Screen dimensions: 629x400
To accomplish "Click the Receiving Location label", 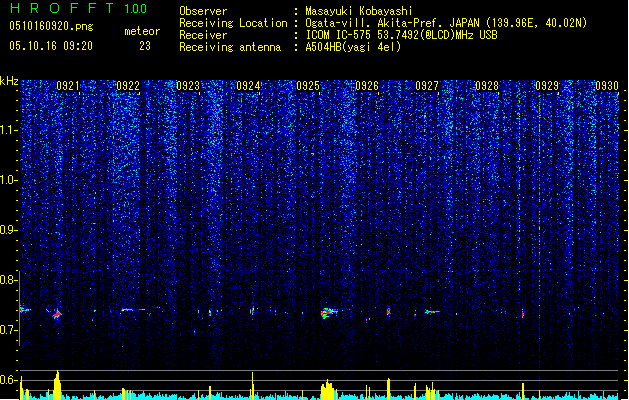I will [x=233, y=23].
